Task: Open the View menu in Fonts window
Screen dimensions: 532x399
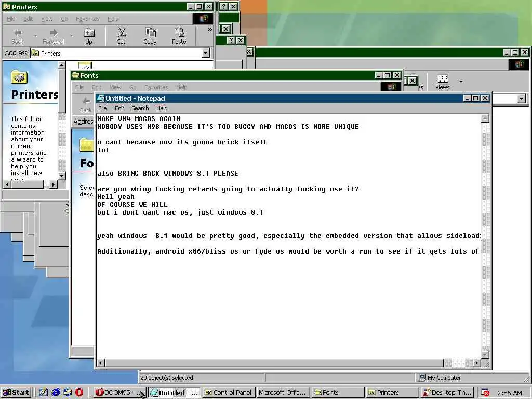Action: point(115,87)
